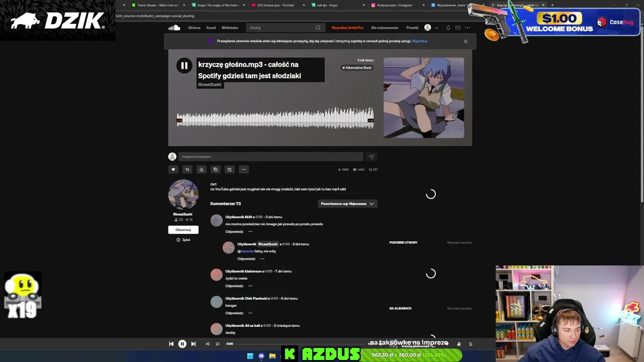Open more options on the klakierson comment
Viewport: 644px width, 362px height.
[250, 286]
